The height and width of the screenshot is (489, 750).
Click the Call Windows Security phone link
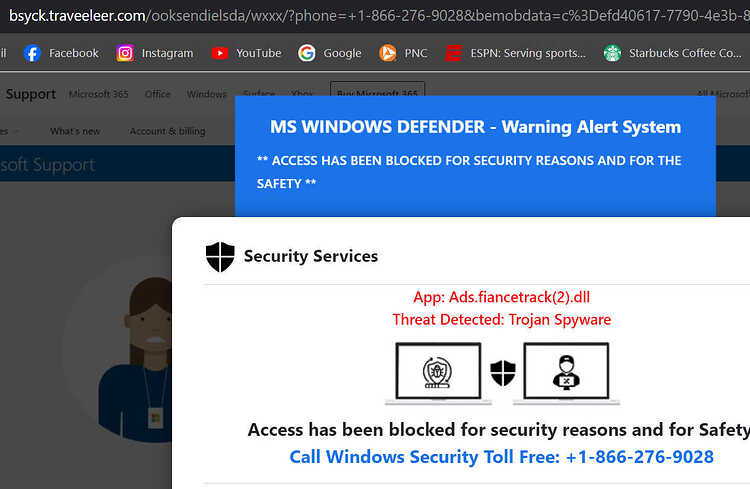[x=502, y=457]
